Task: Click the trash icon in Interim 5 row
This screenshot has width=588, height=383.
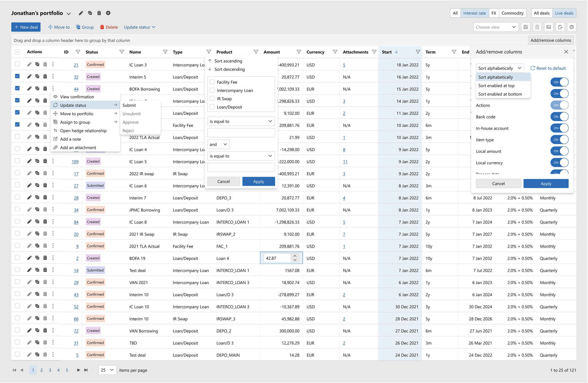Action: point(45,76)
